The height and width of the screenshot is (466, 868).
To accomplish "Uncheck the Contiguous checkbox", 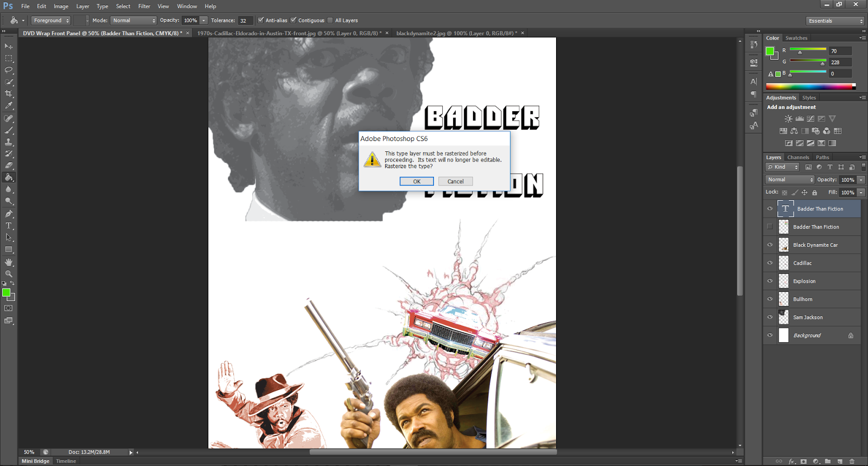I will (x=293, y=20).
